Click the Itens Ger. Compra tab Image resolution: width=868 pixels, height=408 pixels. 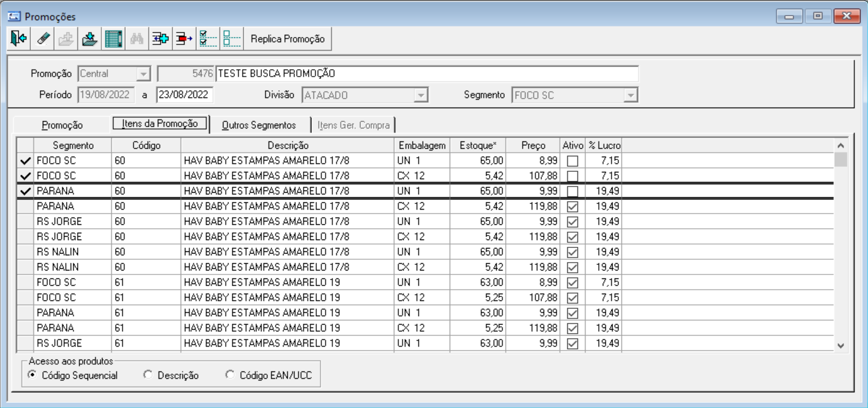[x=354, y=125]
